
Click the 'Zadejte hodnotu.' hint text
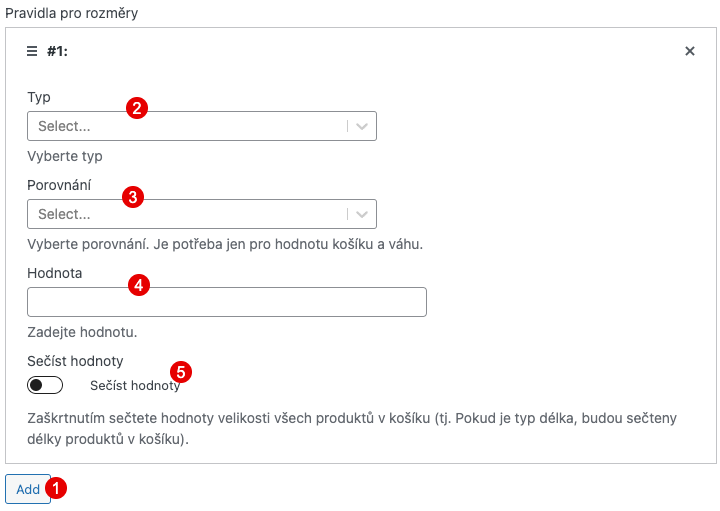(82, 332)
